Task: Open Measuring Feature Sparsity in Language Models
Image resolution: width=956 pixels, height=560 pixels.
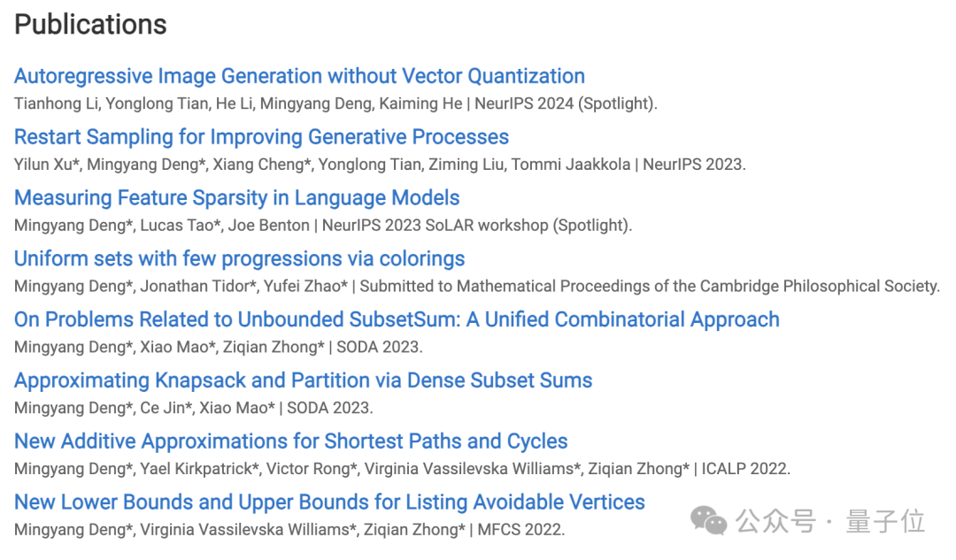Action: point(236,198)
